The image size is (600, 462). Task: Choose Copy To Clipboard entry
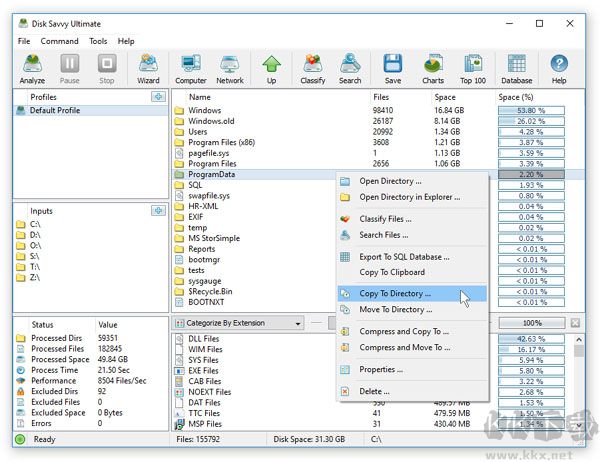[412, 272]
